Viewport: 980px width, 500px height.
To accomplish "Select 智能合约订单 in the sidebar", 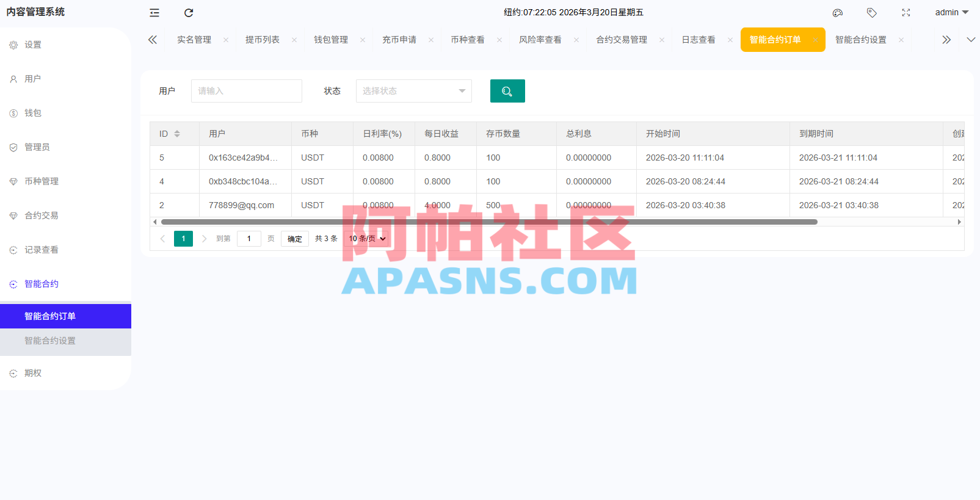I will 65,316.
